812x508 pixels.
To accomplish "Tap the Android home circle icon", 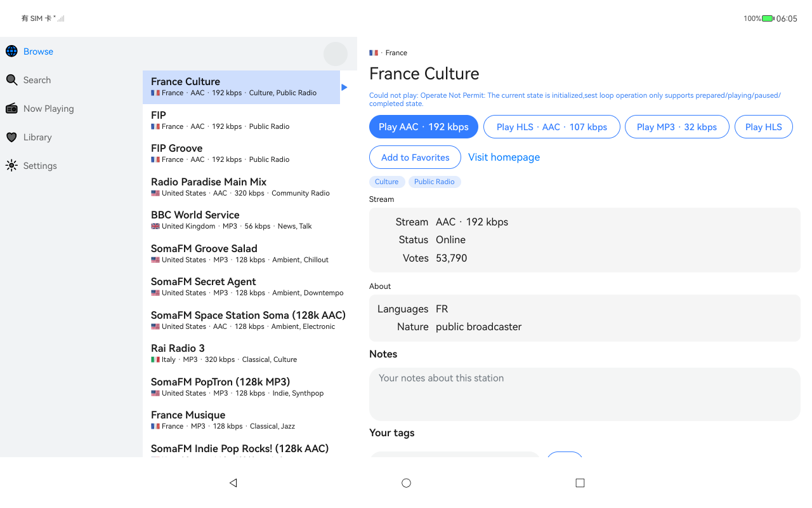I will coord(407,483).
